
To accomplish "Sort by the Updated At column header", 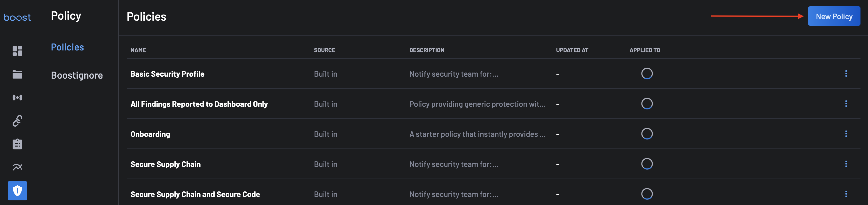I will click(x=572, y=50).
